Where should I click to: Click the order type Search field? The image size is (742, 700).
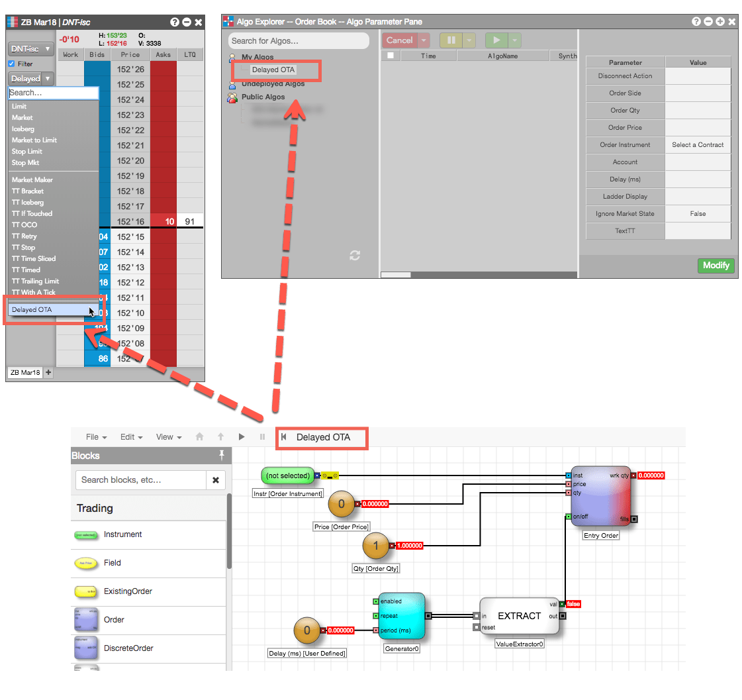click(54, 93)
